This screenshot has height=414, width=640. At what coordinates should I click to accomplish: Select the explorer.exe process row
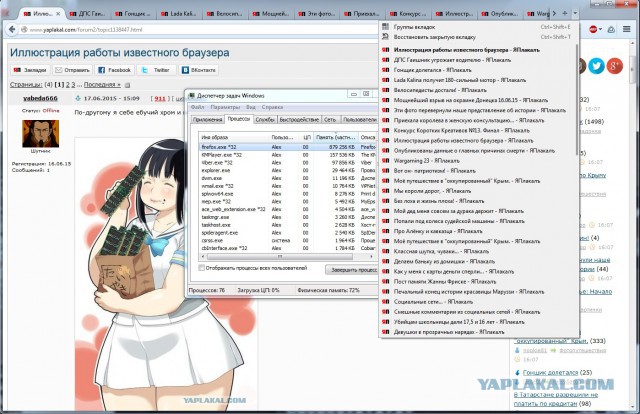(288, 171)
